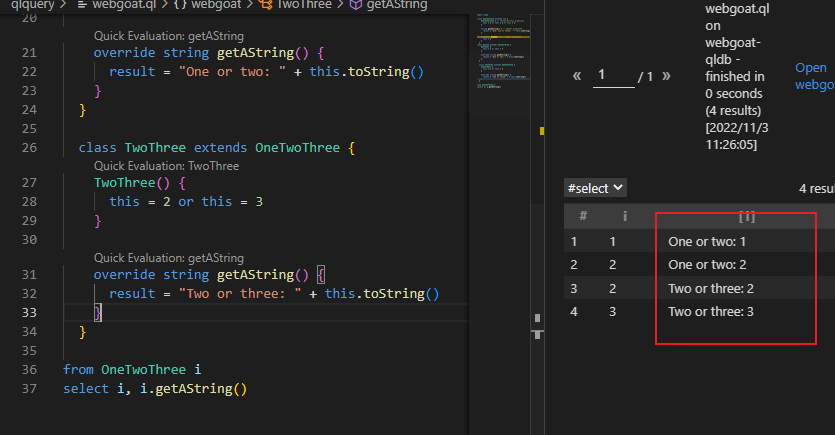The height and width of the screenshot is (435, 835).
Task: Sort by the i column header
Action: (x=625, y=216)
